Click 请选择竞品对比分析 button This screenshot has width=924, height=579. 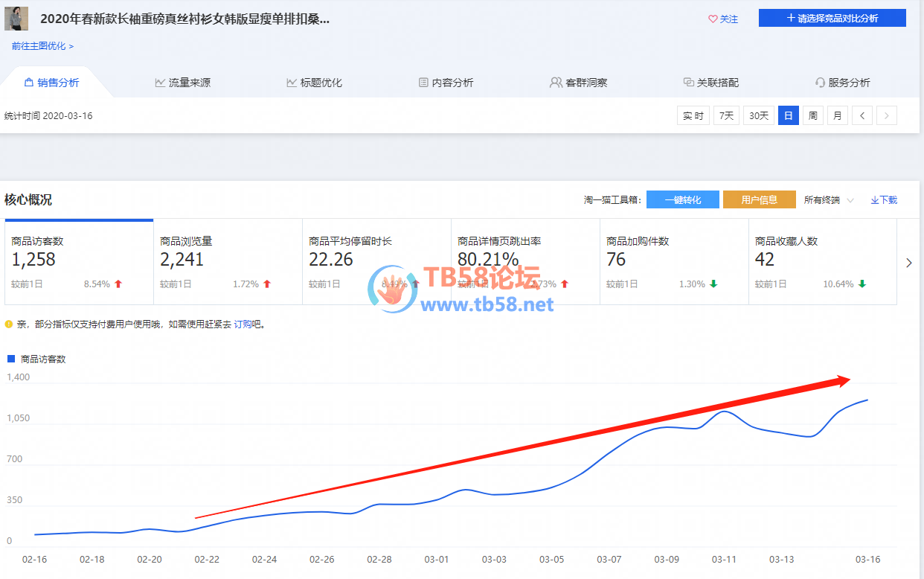click(x=832, y=19)
